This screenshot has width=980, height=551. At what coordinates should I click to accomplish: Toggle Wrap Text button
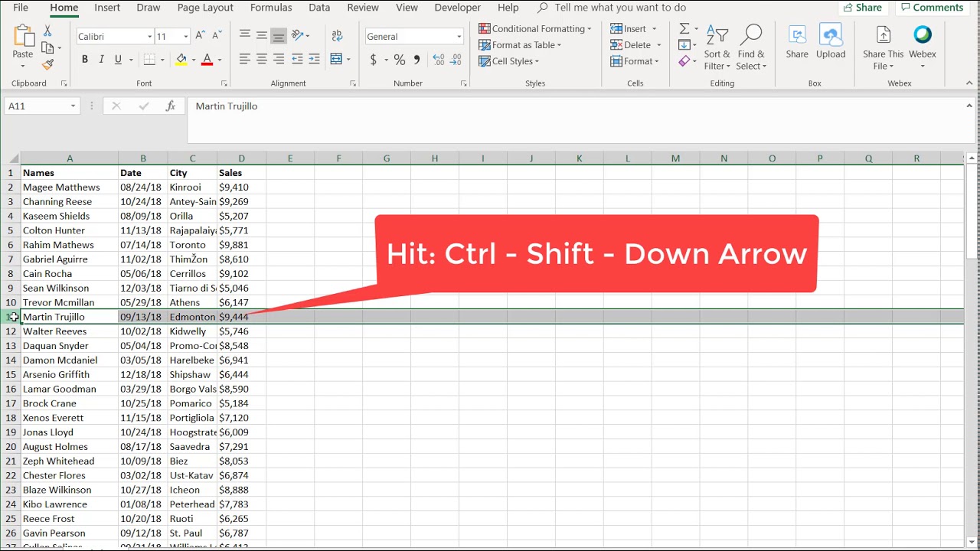[336, 35]
